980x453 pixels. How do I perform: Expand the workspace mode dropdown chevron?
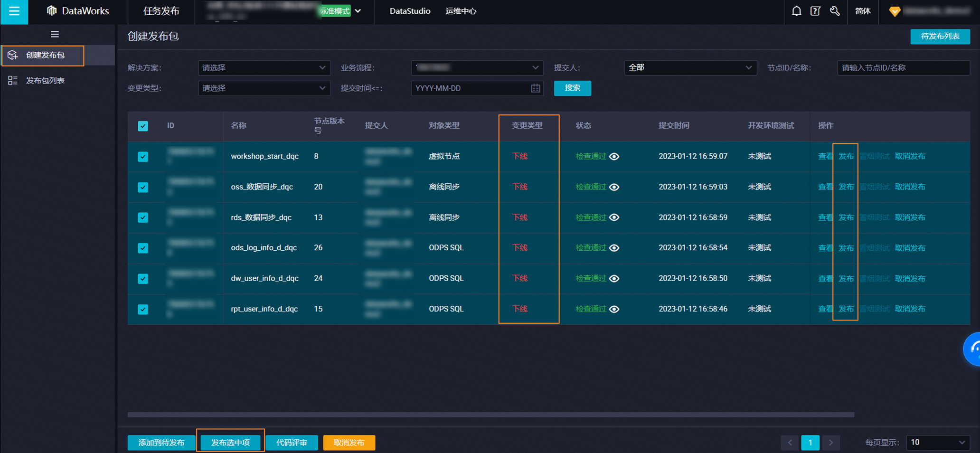tap(358, 11)
